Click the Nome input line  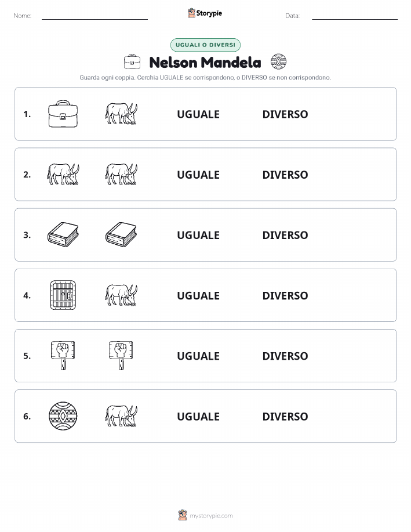(94, 16)
